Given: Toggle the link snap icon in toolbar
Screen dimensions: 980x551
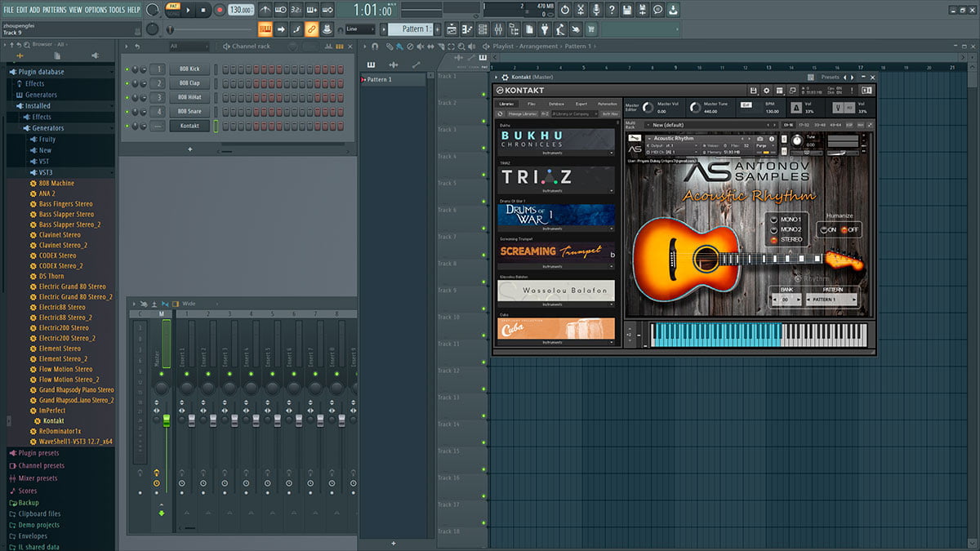Looking at the screenshot, I should (311, 29).
